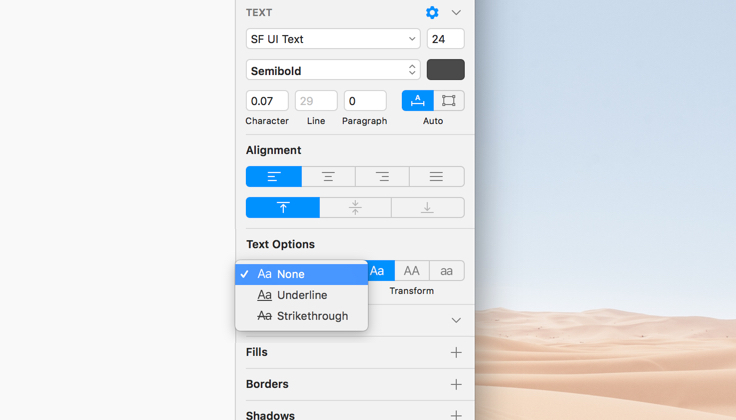Center align the text horizontally
Viewport: 736px width, 420px height.
328,177
